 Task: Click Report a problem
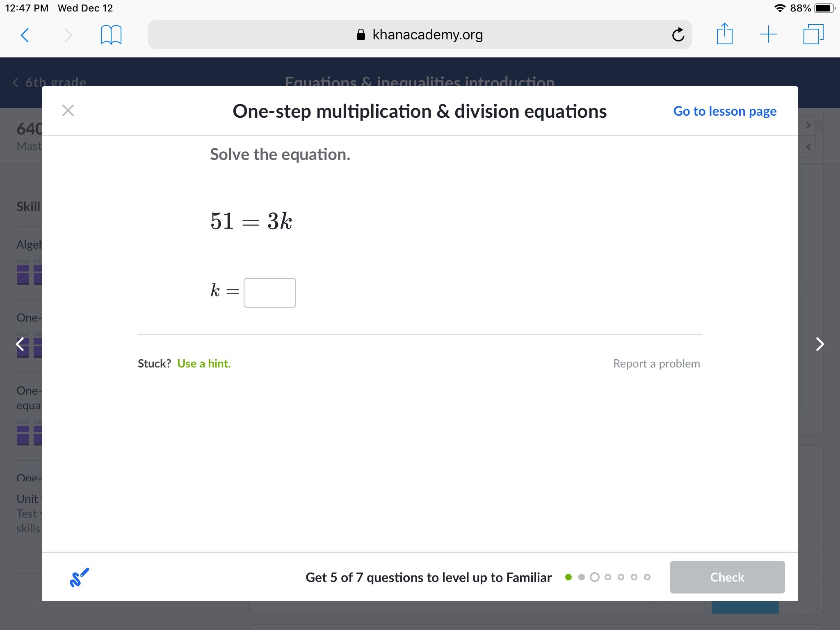[656, 363]
